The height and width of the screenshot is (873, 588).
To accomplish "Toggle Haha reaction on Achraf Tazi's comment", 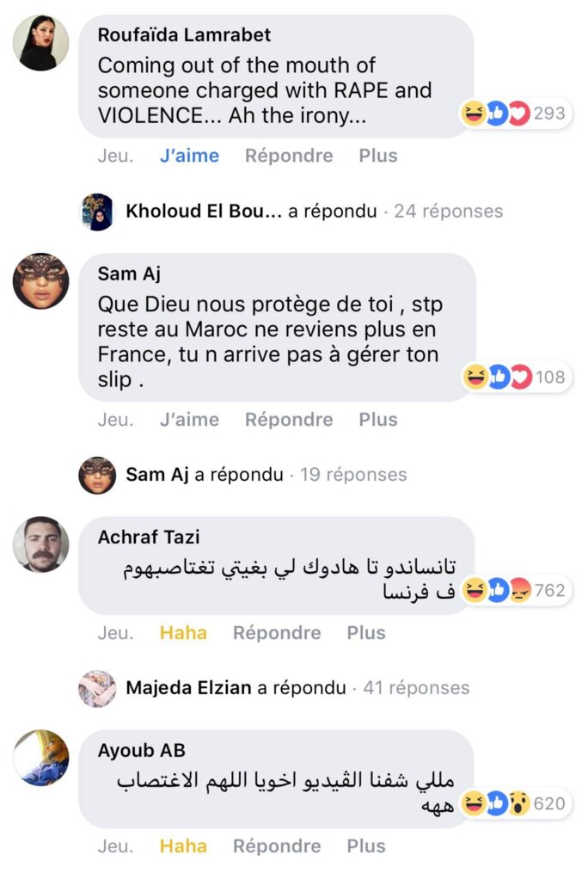I will (183, 633).
